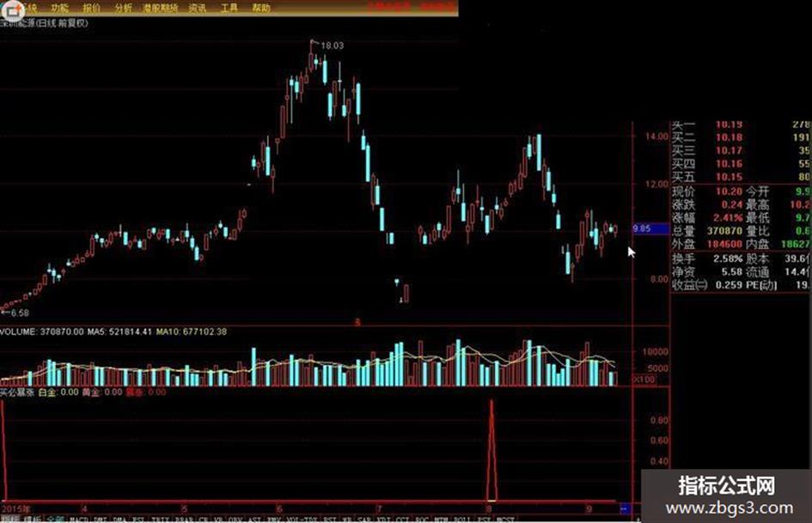The height and width of the screenshot is (523, 812).
Task: Click the 净资 5.58 quote value
Action: 732,271
